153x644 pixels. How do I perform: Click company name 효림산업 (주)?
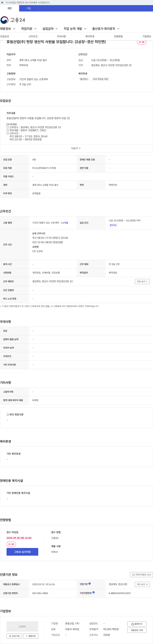(x=72, y=623)
